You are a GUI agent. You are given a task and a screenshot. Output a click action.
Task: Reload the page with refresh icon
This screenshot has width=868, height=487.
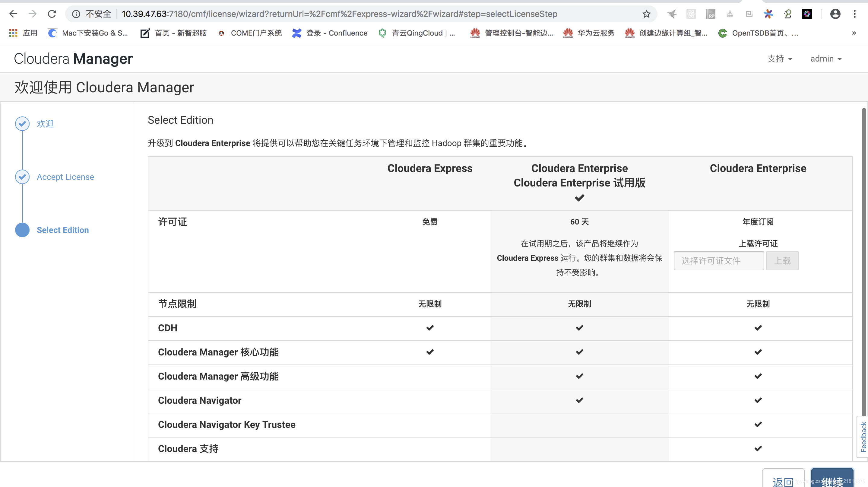(x=52, y=14)
